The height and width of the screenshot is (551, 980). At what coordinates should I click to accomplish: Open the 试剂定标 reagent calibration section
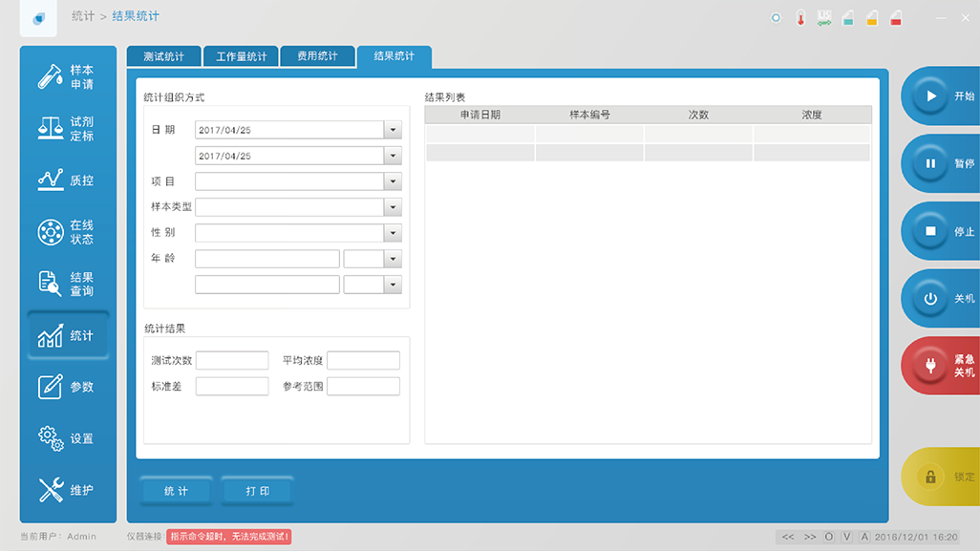tap(65, 129)
